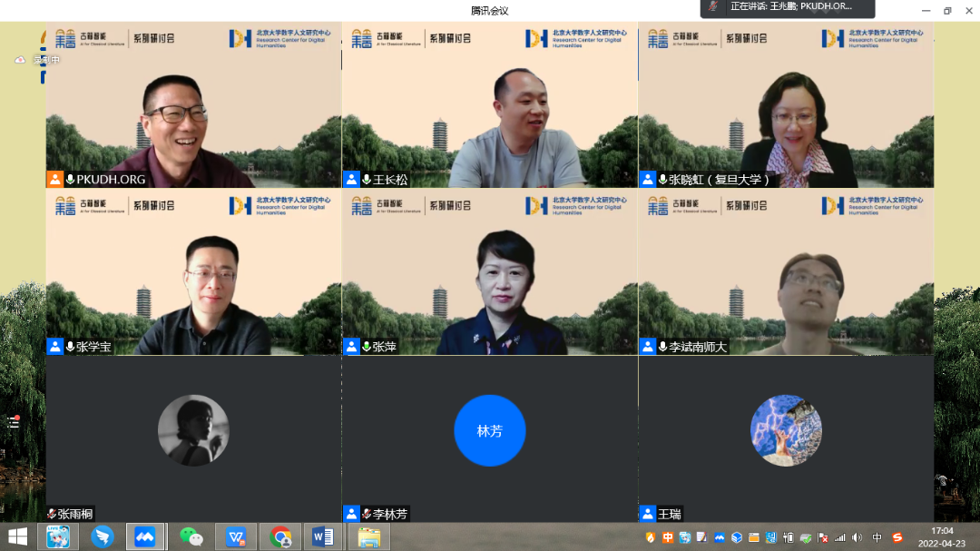Click the taskbar clock showing 17:04
This screenshot has width=980, height=551.
tap(942, 536)
